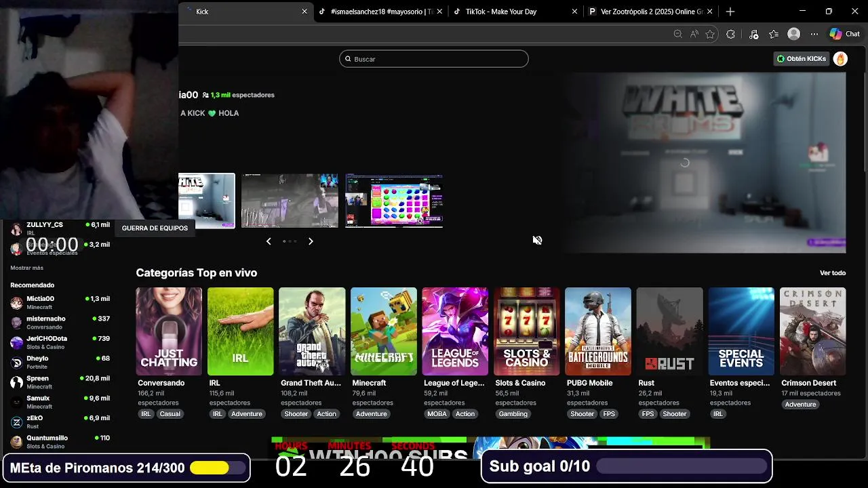Select the middle dark stream thumbnail
The image size is (868, 488).
[290, 201]
